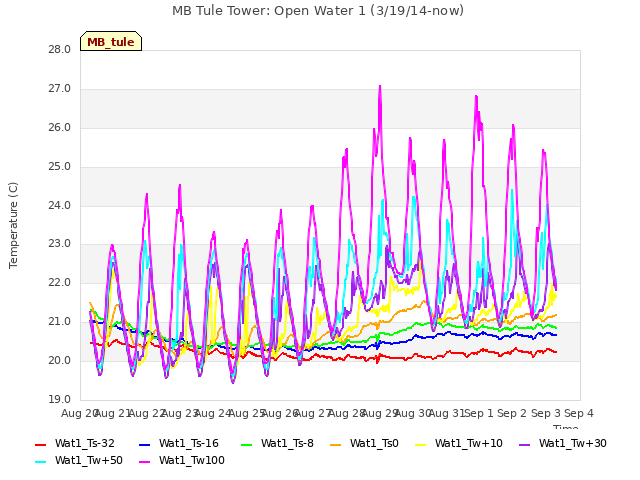The height and width of the screenshot is (480, 640).
Task: Click the 21.0 y-axis tick label
Action: click(60, 322)
